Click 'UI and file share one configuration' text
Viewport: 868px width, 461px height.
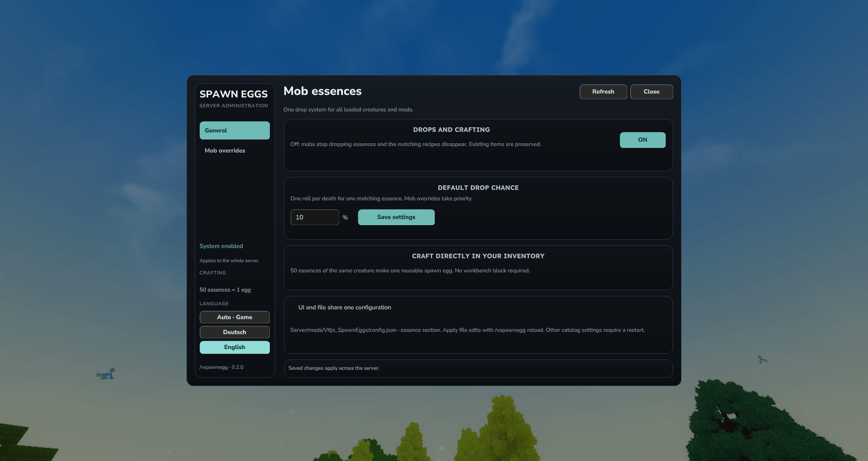[x=345, y=307]
